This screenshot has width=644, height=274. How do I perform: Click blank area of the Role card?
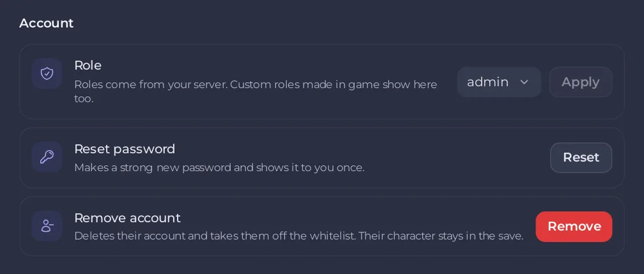coord(287,106)
